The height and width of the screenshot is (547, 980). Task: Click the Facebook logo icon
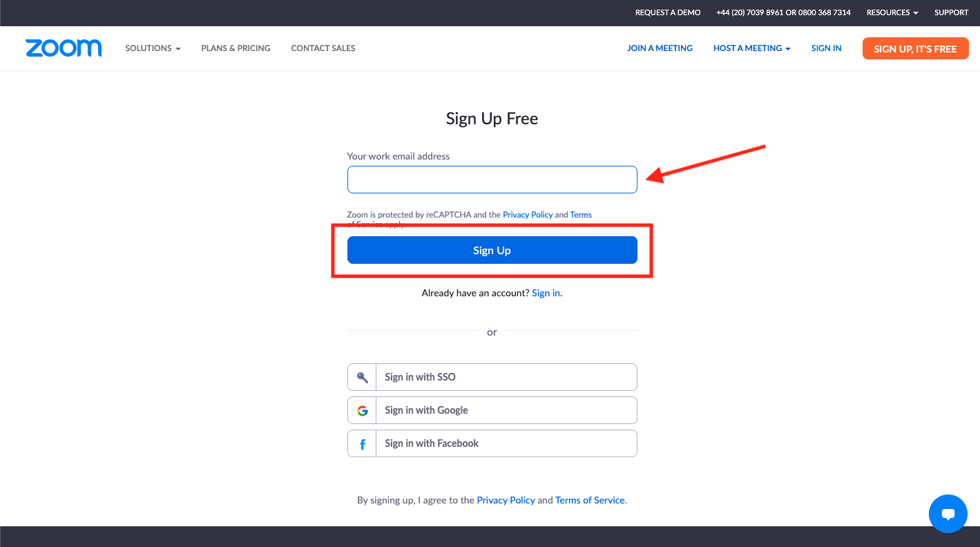(362, 443)
